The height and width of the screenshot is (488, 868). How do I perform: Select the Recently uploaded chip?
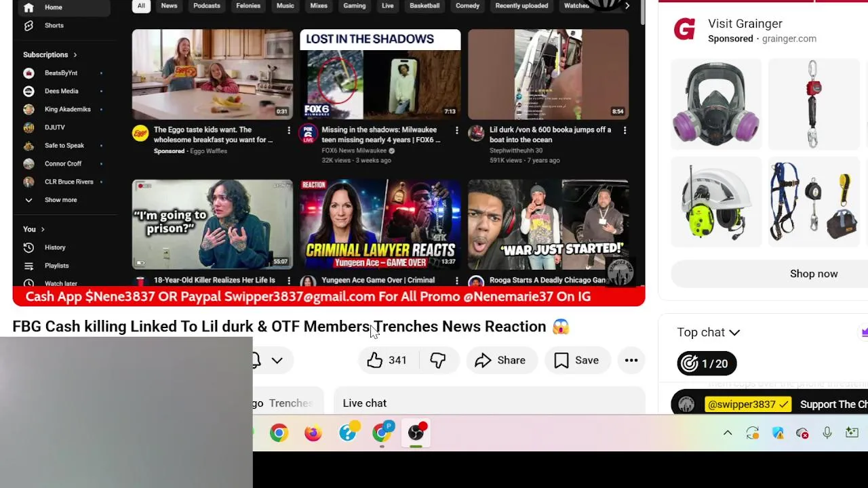[x=520, y=6]
